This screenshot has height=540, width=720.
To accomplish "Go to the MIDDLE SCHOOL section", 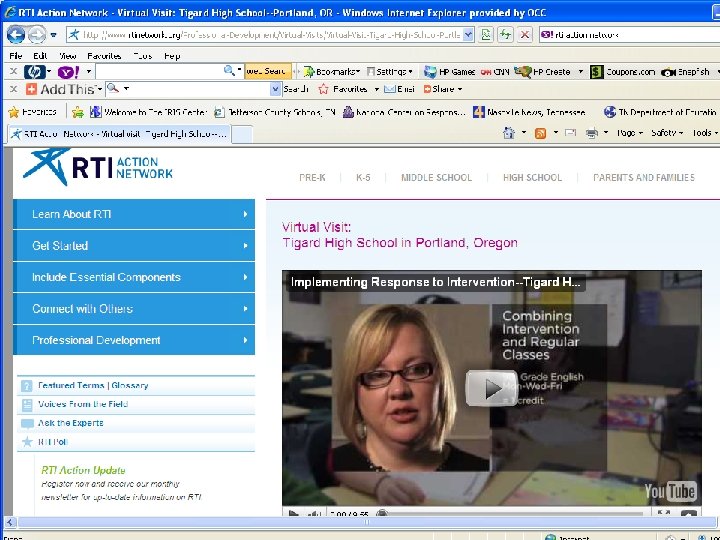I will 437,178.
